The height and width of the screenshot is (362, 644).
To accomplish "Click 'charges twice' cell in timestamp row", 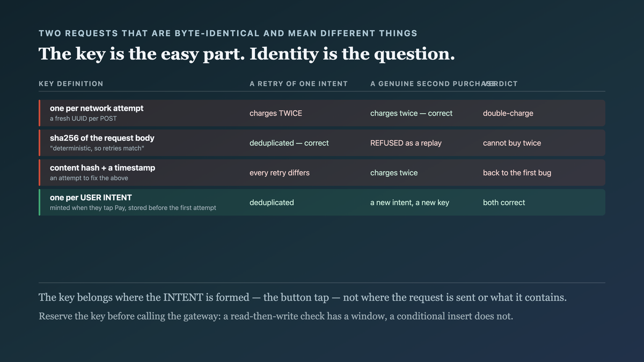I will [394, 173].
